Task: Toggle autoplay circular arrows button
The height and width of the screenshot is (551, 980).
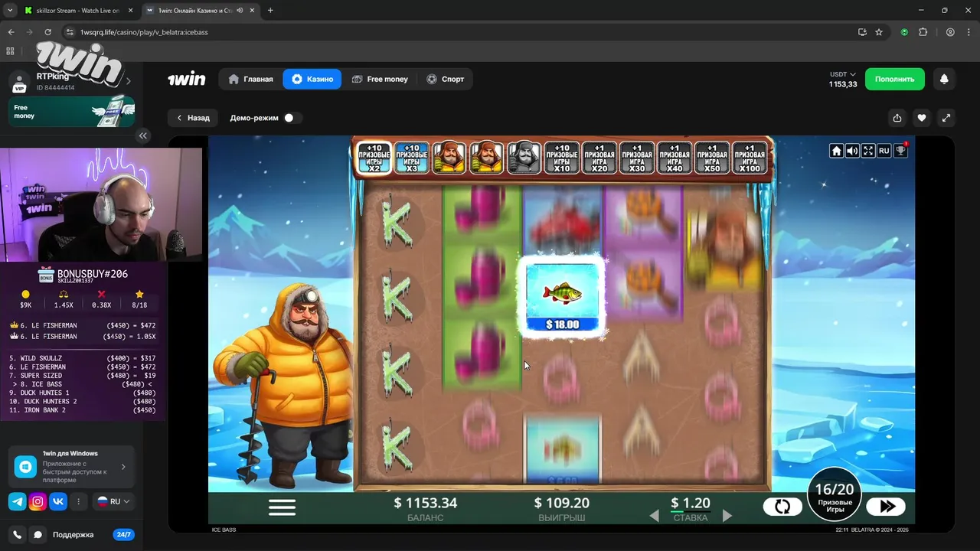Action: tap(782, 507)
